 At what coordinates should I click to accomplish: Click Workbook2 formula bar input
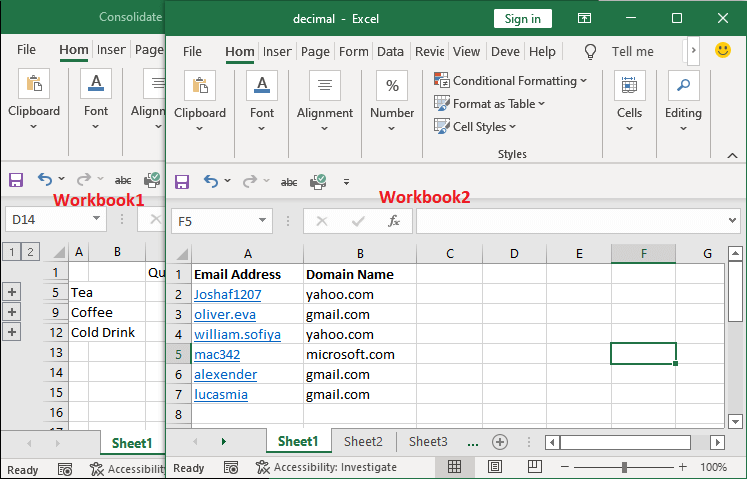[x=571, y=221]
